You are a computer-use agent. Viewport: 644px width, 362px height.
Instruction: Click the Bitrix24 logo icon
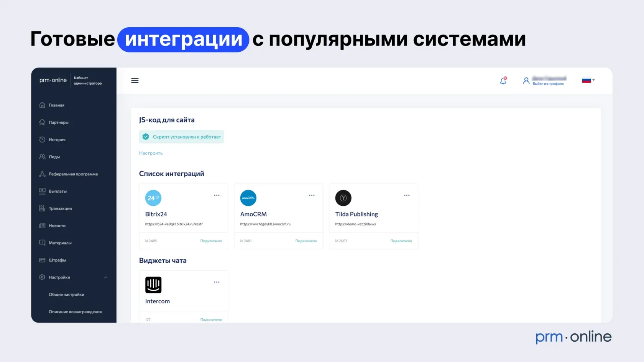coord(153,198)
